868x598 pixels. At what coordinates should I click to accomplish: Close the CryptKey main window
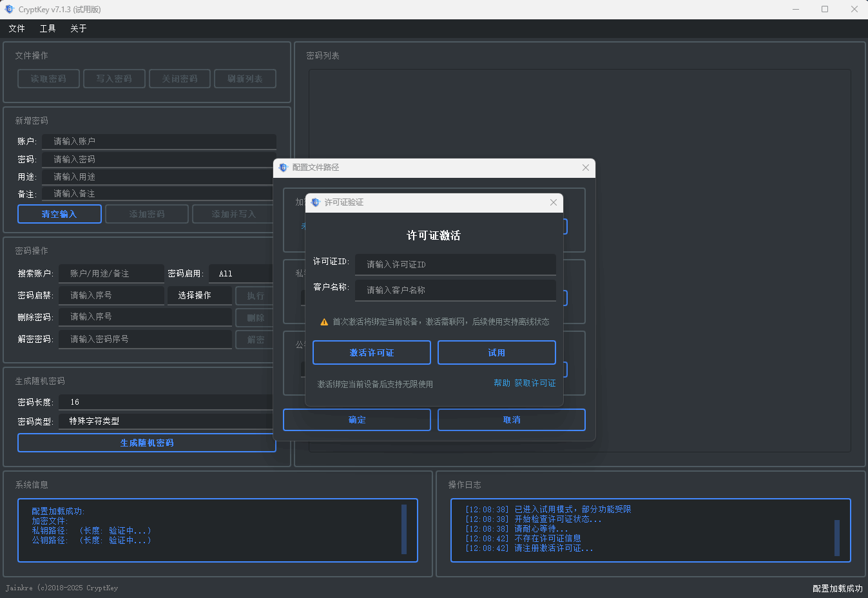point(854,9)
